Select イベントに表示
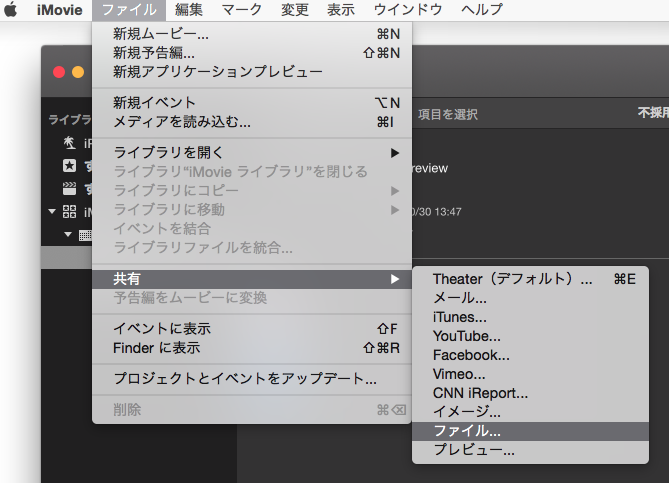Viewport: 669px width, 483px height. (x=252, y=329)
